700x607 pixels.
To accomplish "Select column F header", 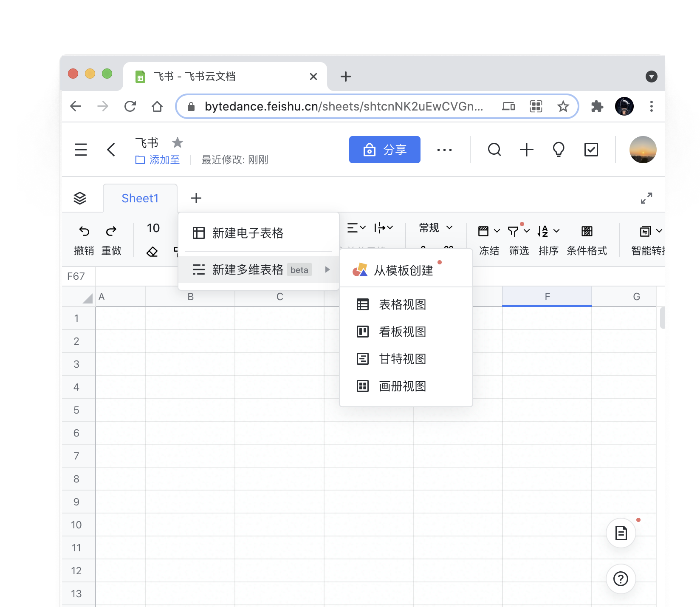I will click(x=547, y=297).
